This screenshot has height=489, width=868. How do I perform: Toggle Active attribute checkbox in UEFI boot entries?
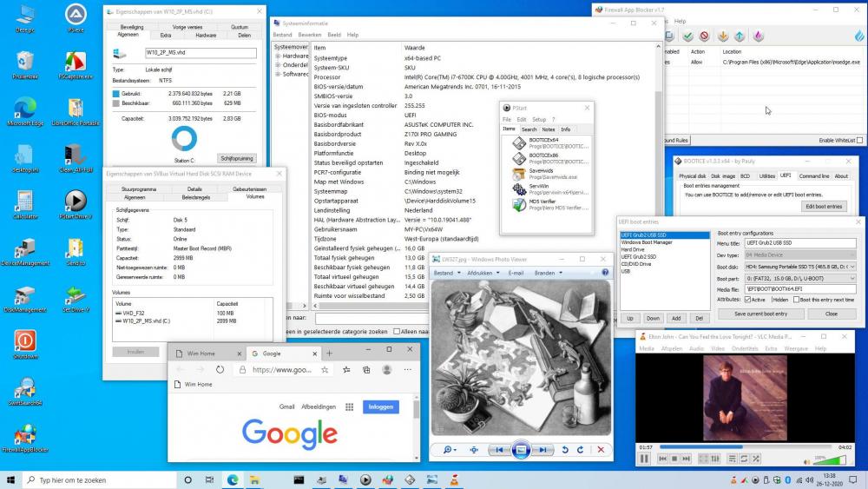point(747,300)
